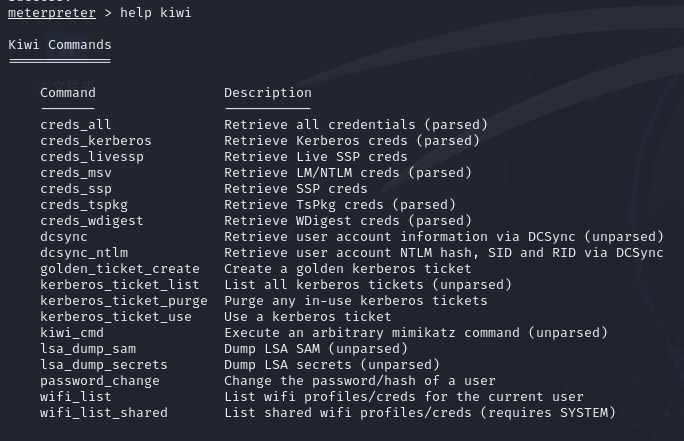
Task: Select the password_change command text
Action: [x=99, y=381]
